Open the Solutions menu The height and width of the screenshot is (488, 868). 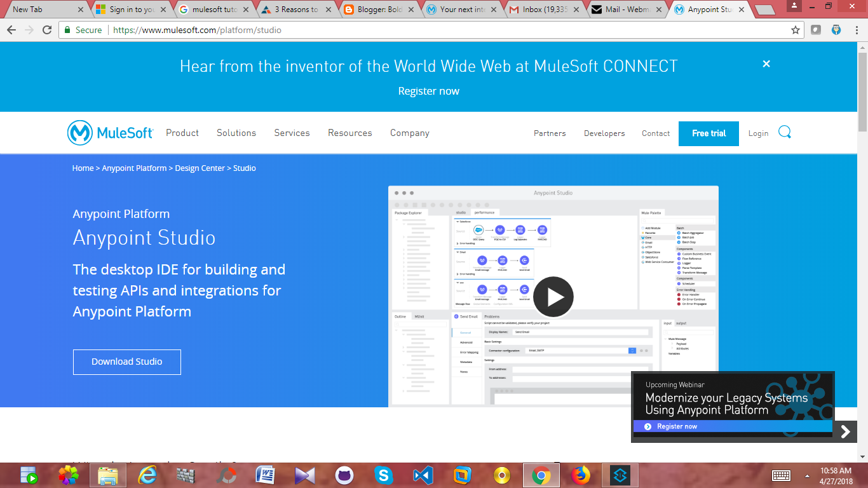(236, 133)
